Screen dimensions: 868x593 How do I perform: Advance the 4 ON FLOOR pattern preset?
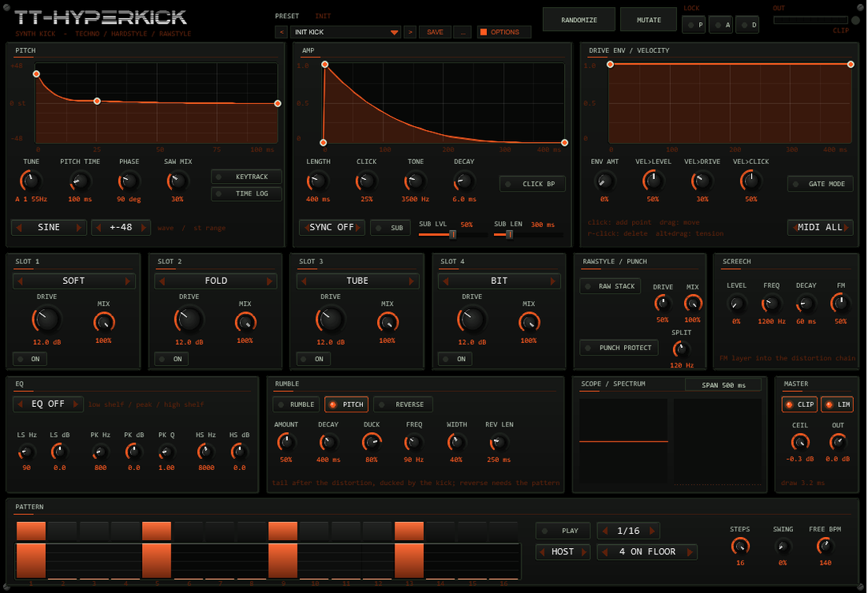click(690, 552)
